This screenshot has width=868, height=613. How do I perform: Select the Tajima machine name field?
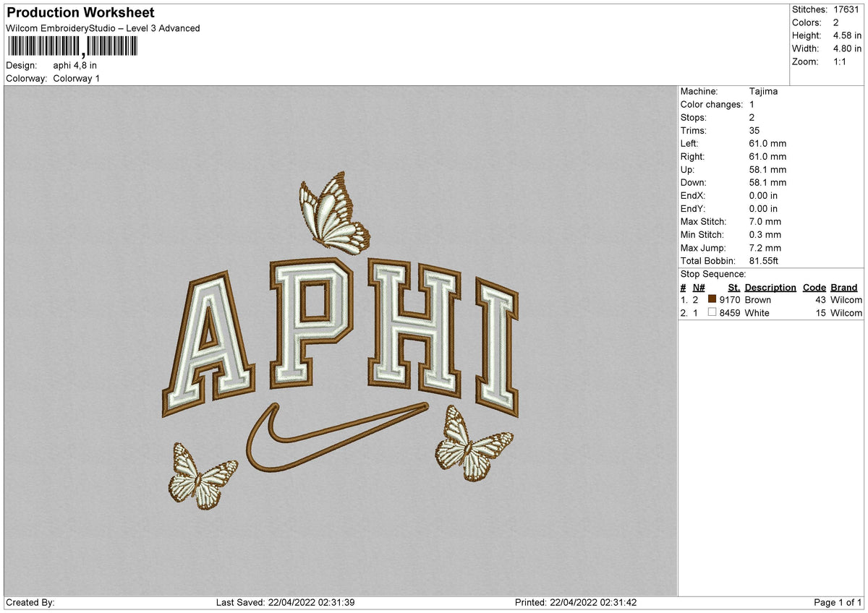pos(765,91)
